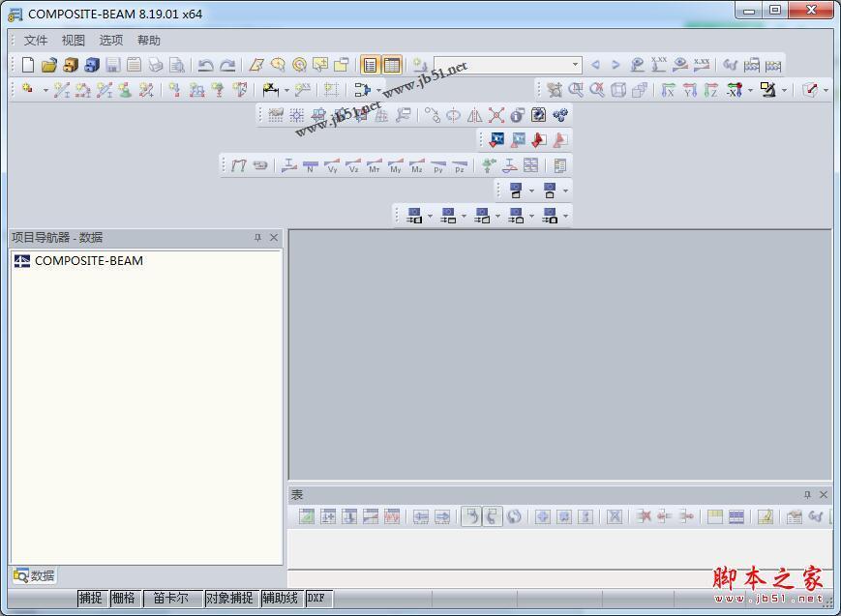Screen dimensions: 841x616
Task: Minimize the COMPOSITE-BEAM window
Action: pyautogui.click(x=750, y=11)
